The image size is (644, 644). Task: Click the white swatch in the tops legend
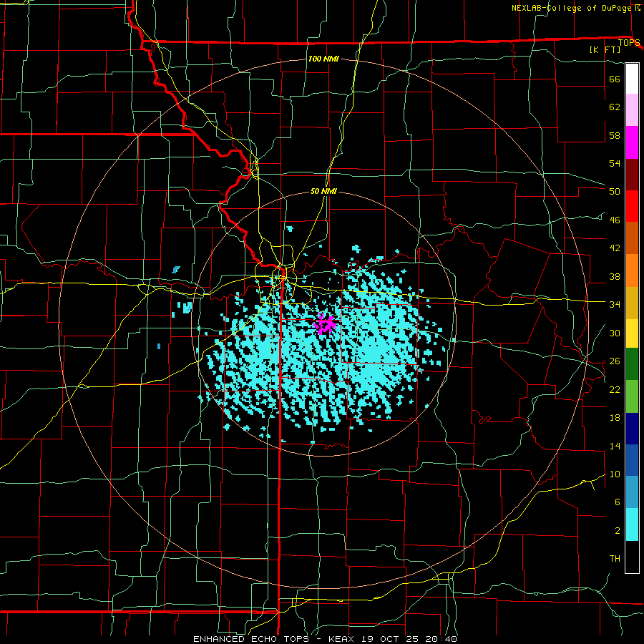632,79
